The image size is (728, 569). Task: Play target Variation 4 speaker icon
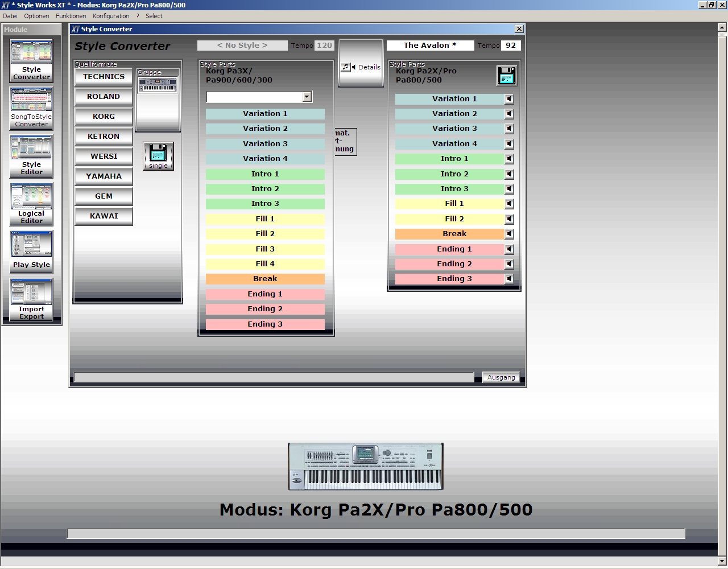point(509,144)
